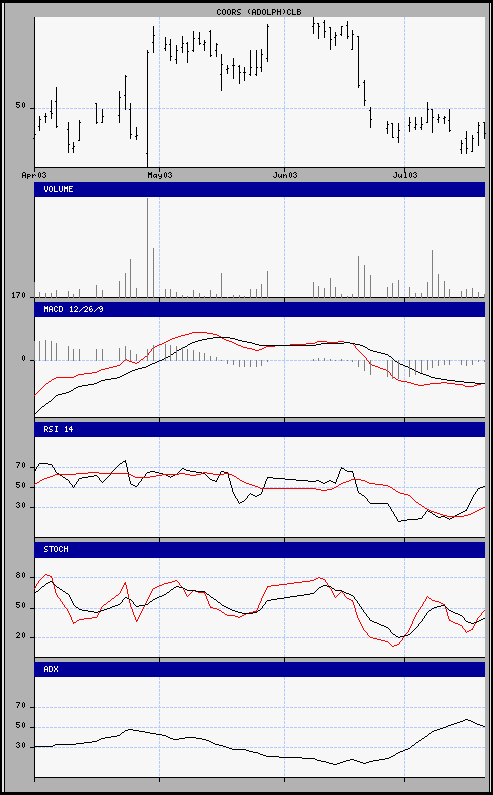
Task: Click the RSI 30 level label
Action: 21,506
